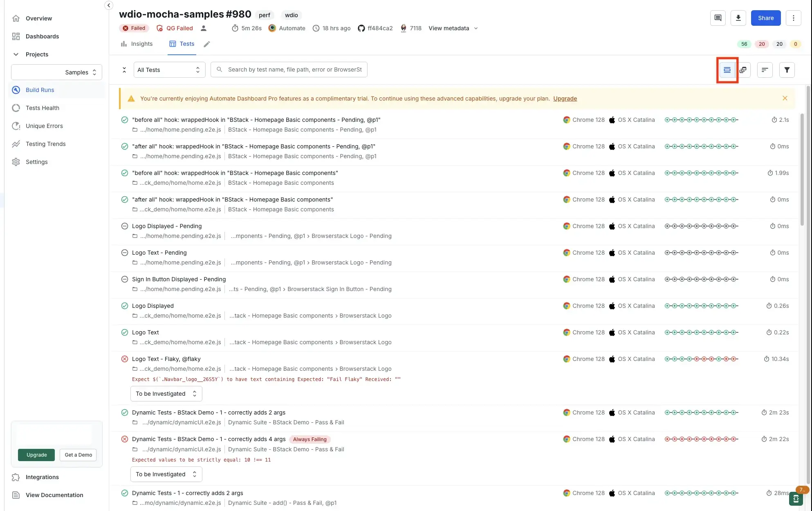Screen dimensions: 812x511
Task: Expand the View metadata dropdown
Action: pyautogui.click(x=453, y=28)
